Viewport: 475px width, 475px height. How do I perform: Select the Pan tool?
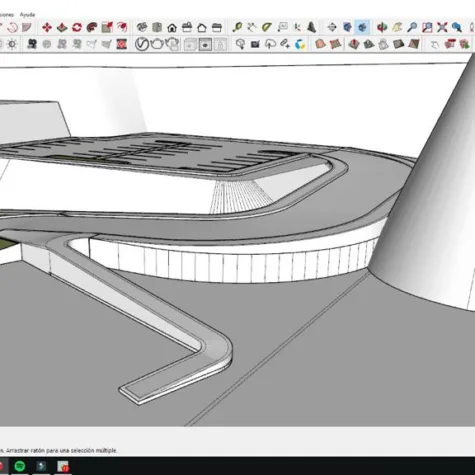397,27
